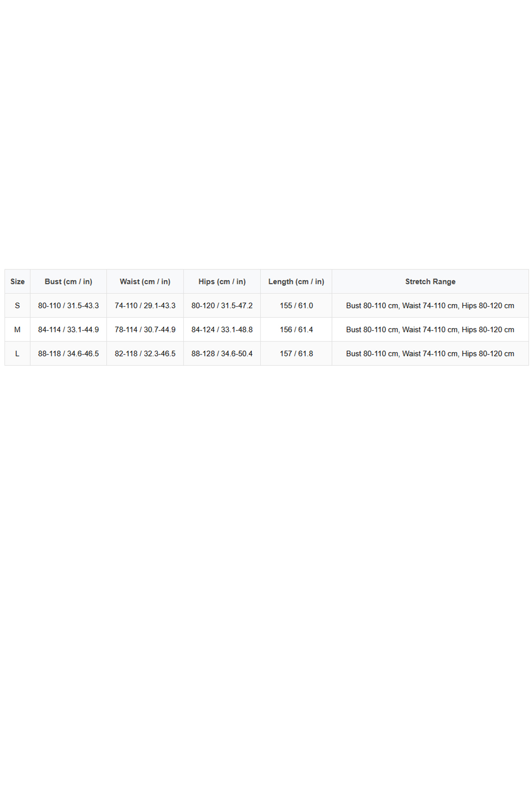Click the Waist (cm / in) header

click(145, 282)
